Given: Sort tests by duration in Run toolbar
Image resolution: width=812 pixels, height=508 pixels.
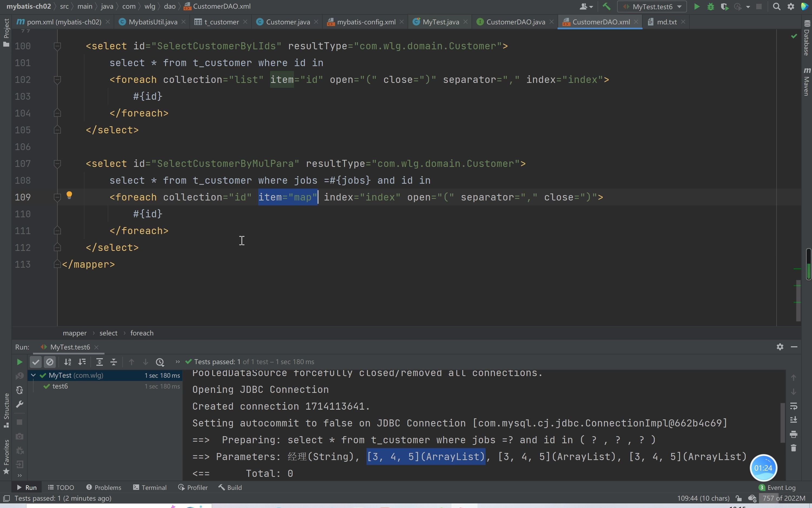Looking at the screenshot, I should (82, 362).
